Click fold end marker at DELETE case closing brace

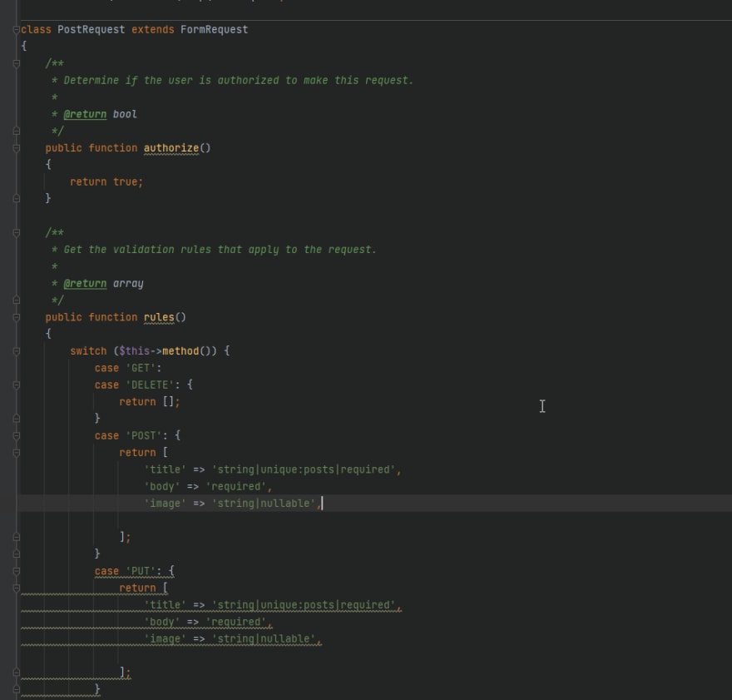pos(17,419)
